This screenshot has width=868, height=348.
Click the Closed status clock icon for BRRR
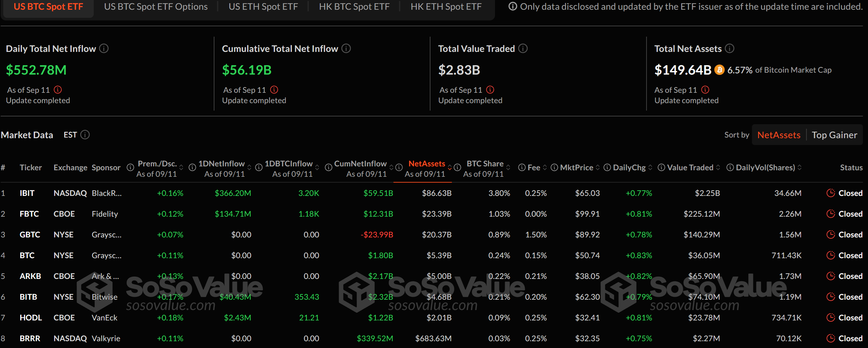pyautogui.click(x=831, y=338)
